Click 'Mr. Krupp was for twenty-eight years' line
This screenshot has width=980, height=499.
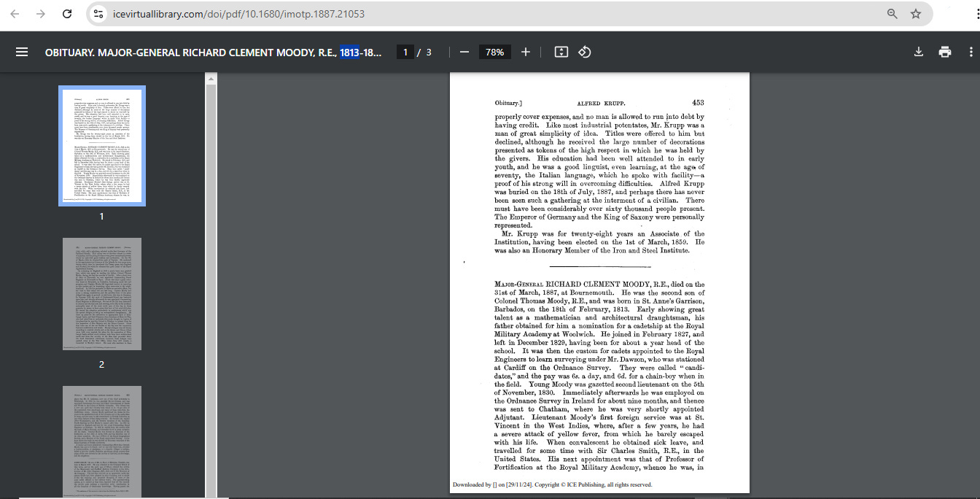coord(604,233)
